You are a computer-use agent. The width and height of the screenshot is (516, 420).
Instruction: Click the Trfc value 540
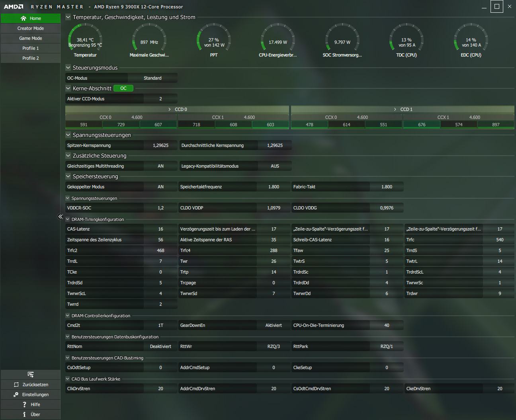[x=500, y=240]
